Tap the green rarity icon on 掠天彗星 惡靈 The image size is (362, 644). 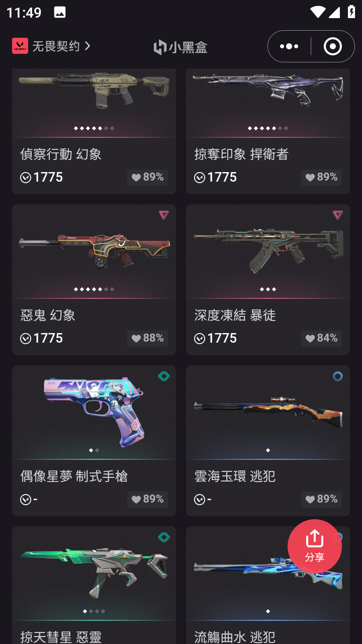coord(163,537)
